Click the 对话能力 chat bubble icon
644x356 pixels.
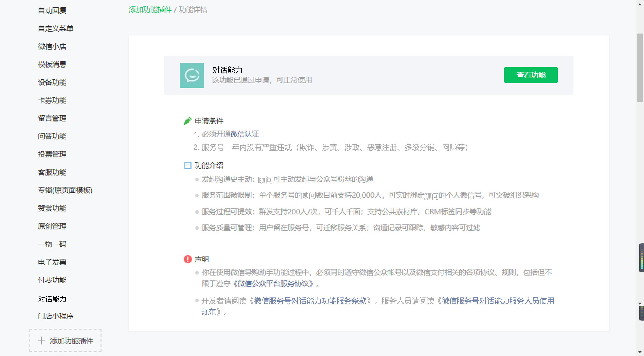coord(192,75)
